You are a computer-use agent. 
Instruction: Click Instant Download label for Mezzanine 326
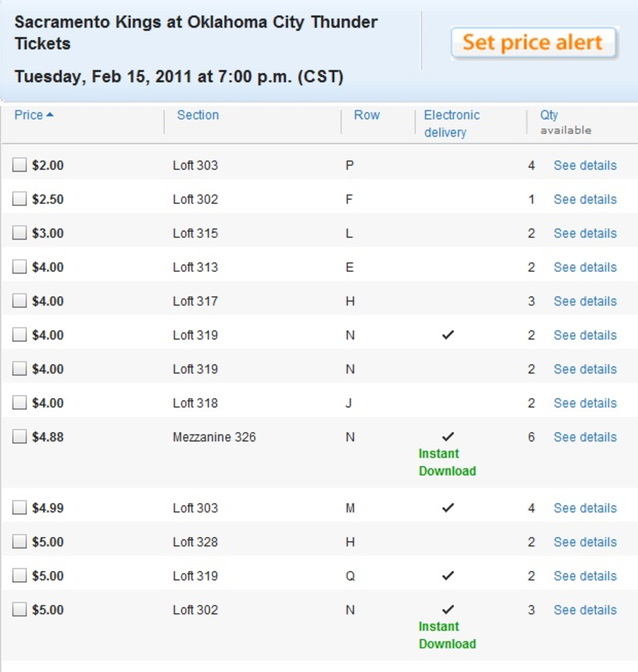tap(447, 462)
